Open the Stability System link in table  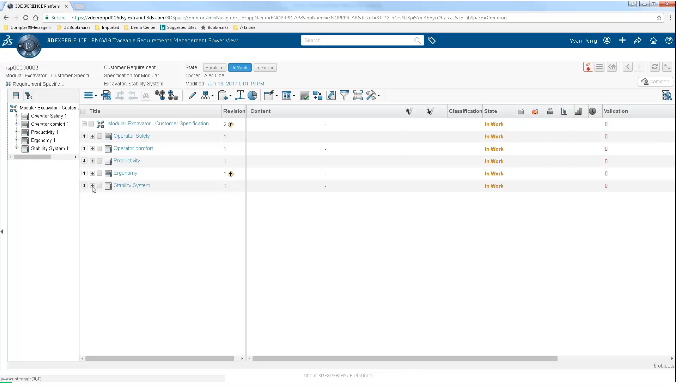(131, 185)
